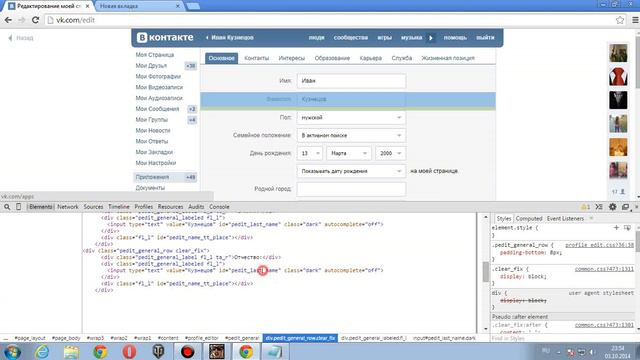This screenshot has height=360, width=640.
Task: Open the red-tie avatar in chat sidebar
Action: tap(618, 76)
